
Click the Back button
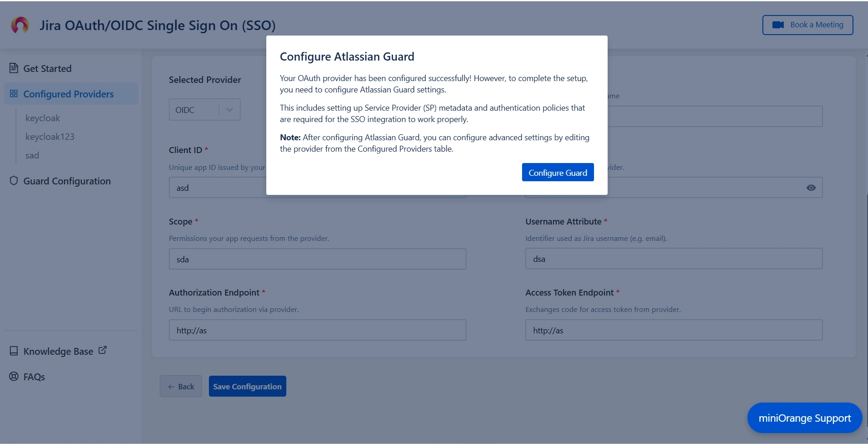(x=181, y=386)
